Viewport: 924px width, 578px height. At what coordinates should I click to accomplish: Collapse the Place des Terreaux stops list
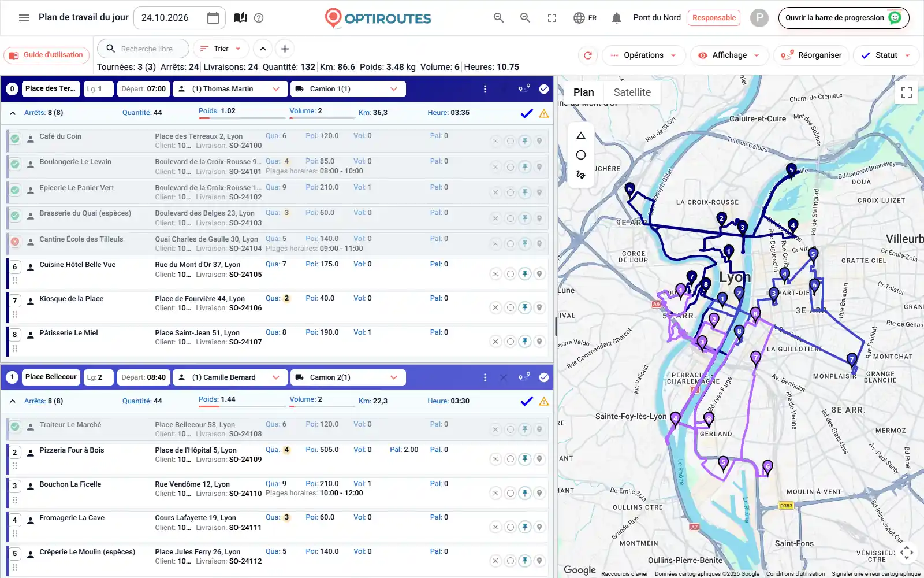[x=13, y=113]
